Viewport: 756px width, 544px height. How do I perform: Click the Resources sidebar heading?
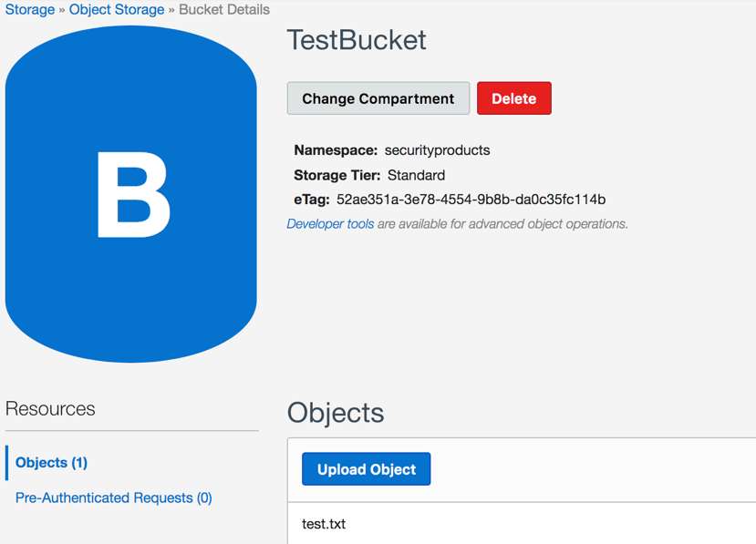[x=50, y=409]
